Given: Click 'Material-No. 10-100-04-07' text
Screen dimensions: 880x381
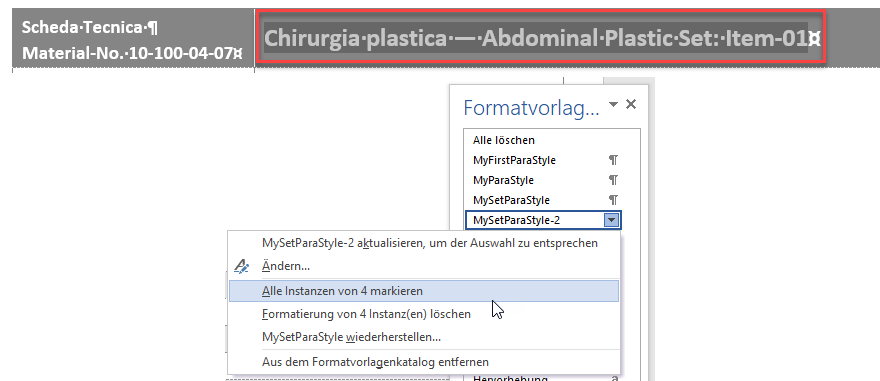Looking at the screenshot, I should click(132, 53).
